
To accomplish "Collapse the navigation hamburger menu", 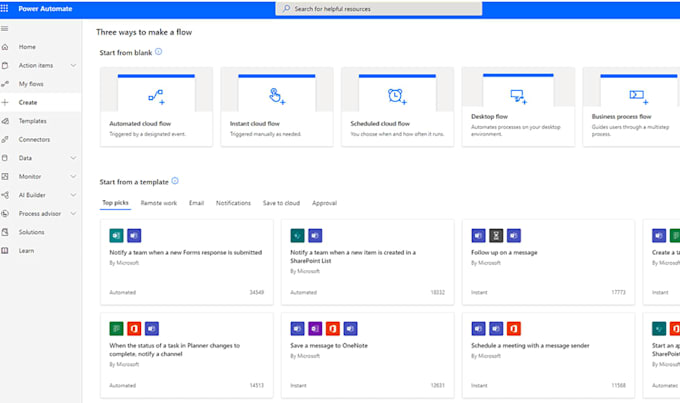I will point(4,29).
